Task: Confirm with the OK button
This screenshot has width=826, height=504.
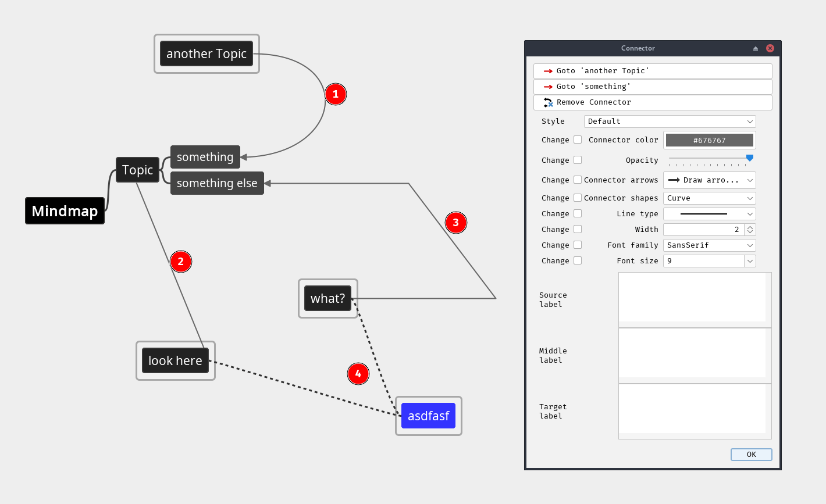Action: (751, 455)
